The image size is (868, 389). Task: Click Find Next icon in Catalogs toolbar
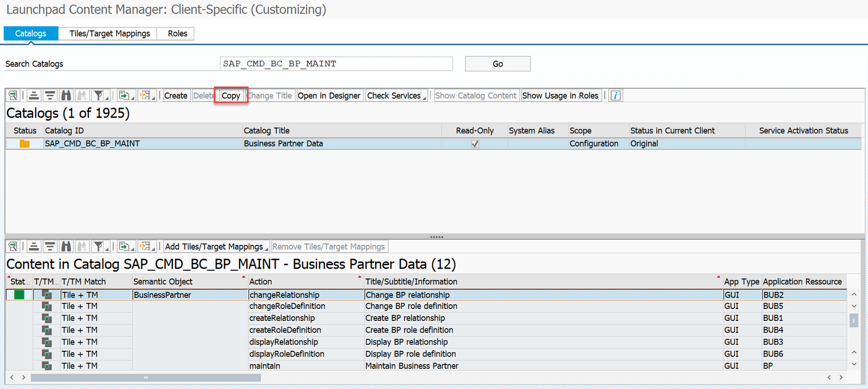click(x=82, y=96)
